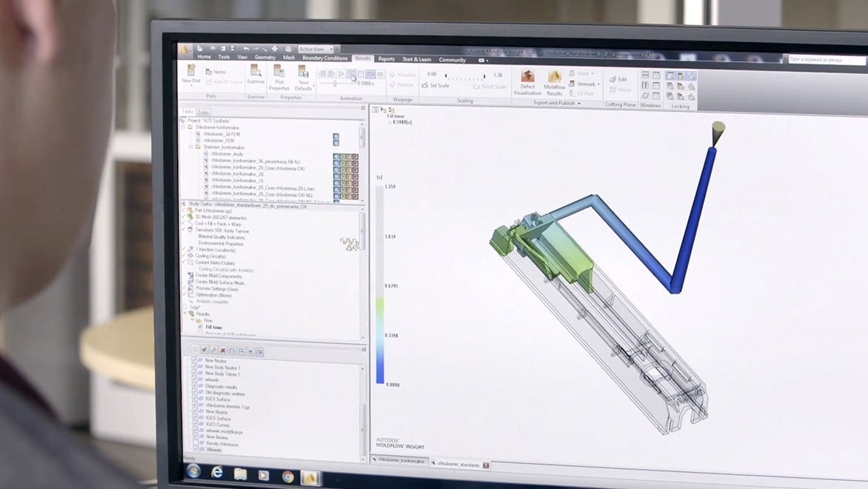
Task: Open Plot Properties in the ribbon
Action: 279,75
